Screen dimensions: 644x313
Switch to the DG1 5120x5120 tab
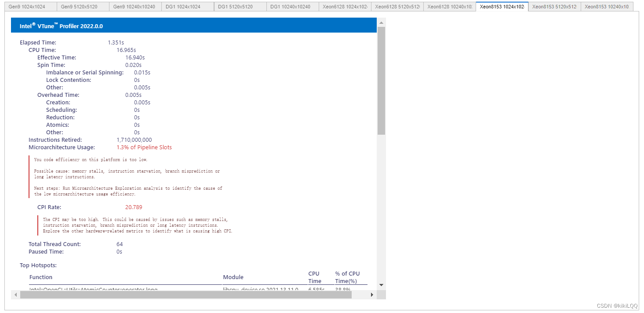point(240,7)
